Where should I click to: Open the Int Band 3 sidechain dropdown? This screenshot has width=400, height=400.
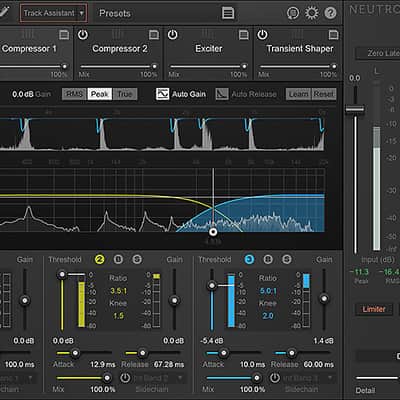[x=308, y=378]
